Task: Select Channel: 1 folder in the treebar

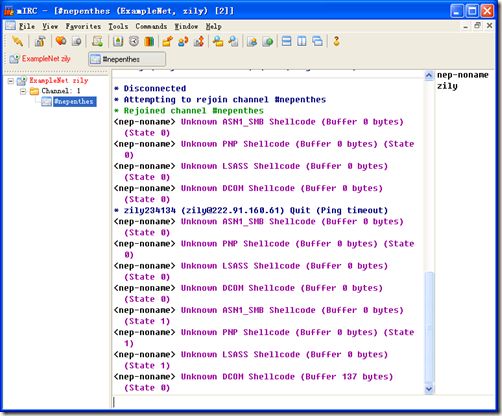Action: (x=61, y=91)
